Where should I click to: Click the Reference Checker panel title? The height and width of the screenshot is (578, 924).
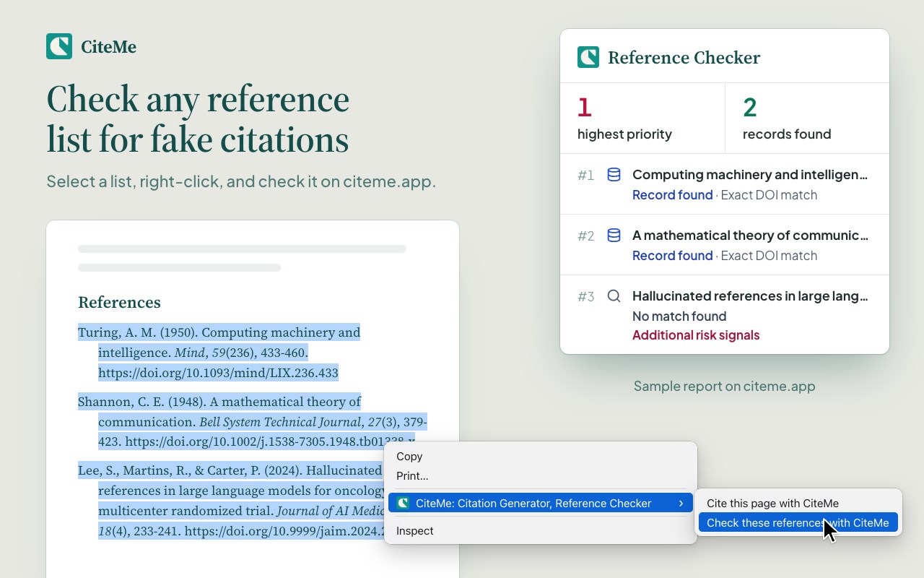684,58
